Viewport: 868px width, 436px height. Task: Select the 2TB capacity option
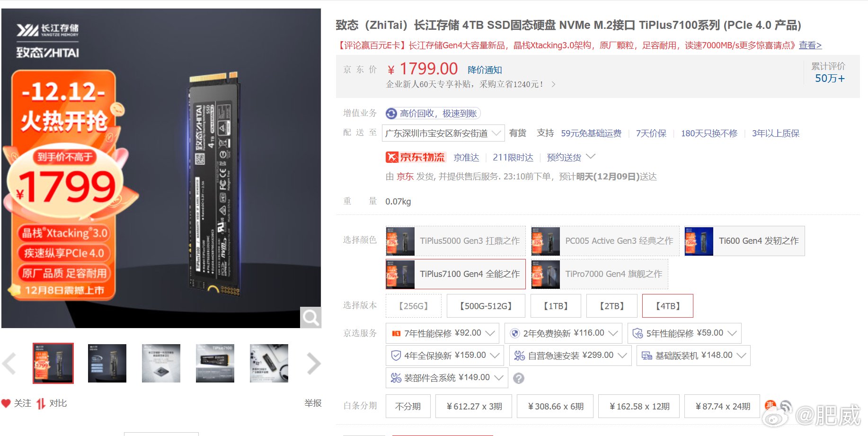(x=611, y=306)
